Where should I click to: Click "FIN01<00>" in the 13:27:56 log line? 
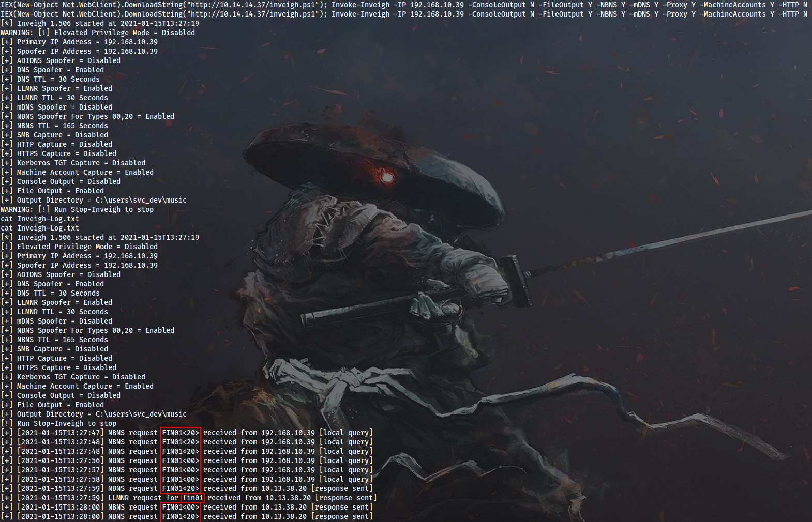click(x=181, y=460)
